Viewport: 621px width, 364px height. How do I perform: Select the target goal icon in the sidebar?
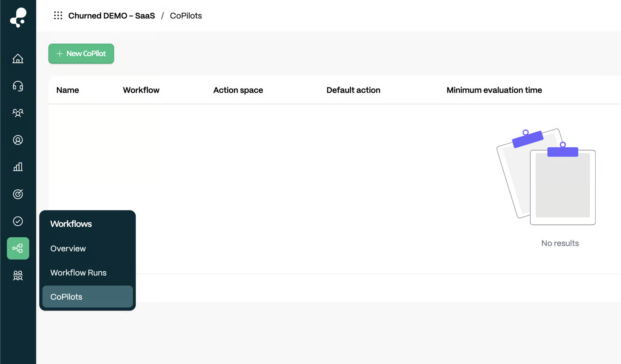click(x=18, y=194)
